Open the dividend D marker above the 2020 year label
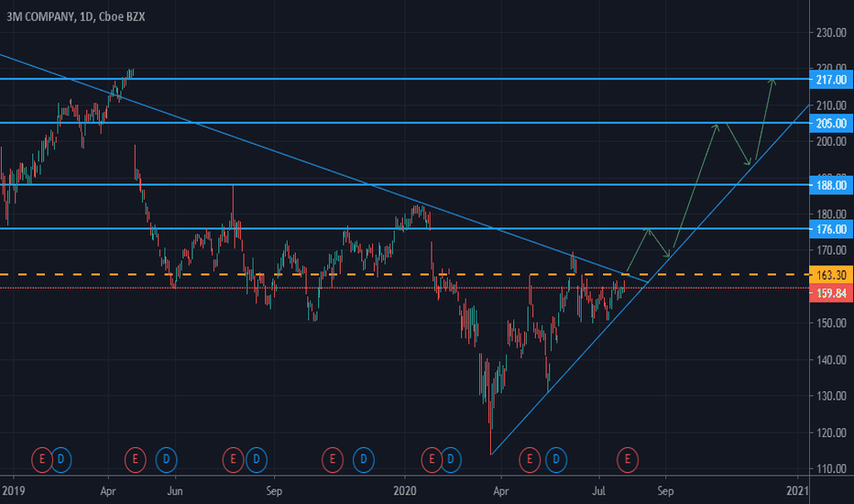854x504 pixels. click(x=451, y=460)
